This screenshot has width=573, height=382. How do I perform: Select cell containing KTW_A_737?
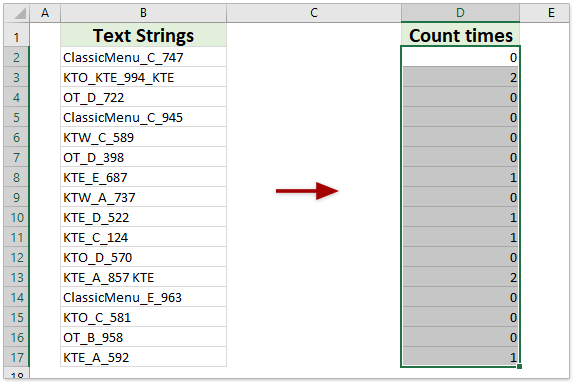[x=143, y=197]
